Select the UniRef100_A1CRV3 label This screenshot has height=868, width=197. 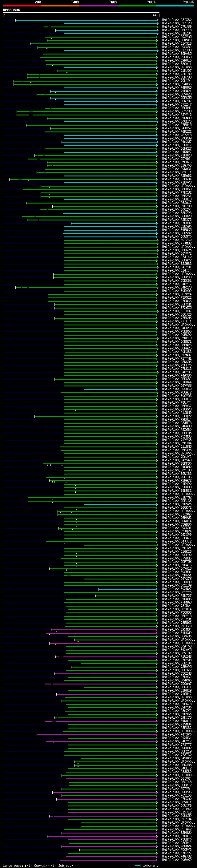click(x=177, y=410)
